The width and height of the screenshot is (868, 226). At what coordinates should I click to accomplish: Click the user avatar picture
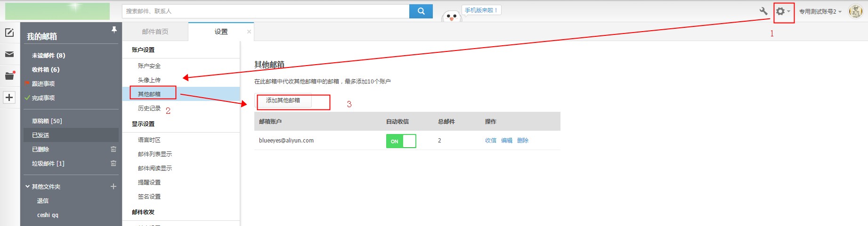(855, 11)
